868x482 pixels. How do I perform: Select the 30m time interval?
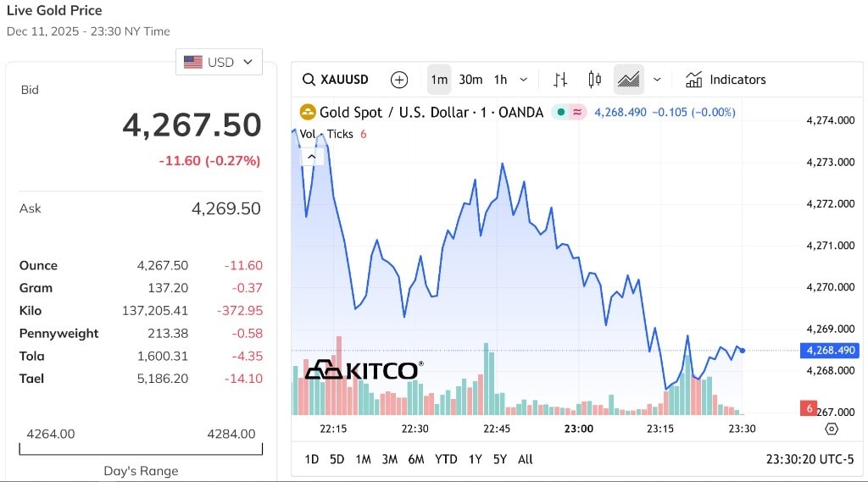[x=470, y=80]
